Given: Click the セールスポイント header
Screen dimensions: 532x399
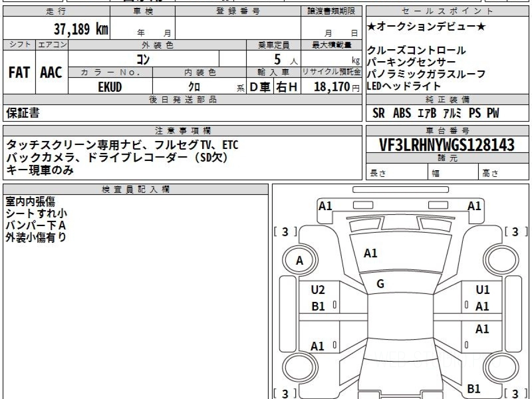Looking at the screenshot, I should (x=447, y=12).
